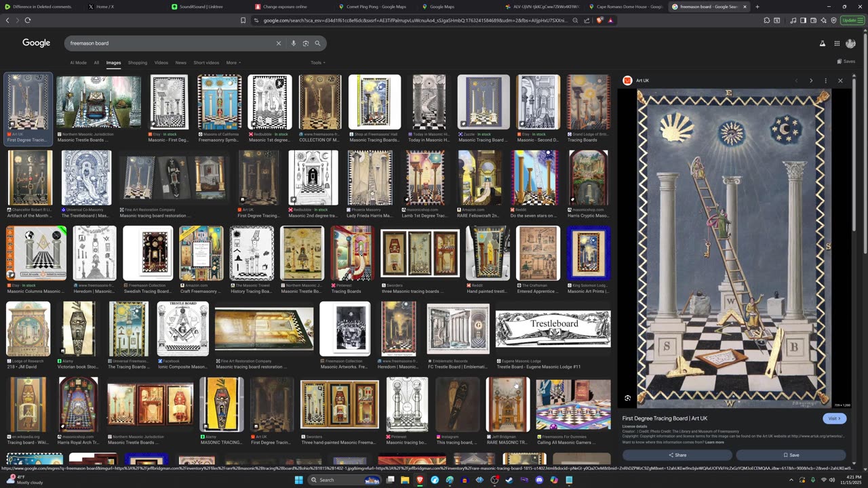Image resolution: width=868 pixels, height=488 pixels.
Task: Open Discord from the taskbar
Action: [x=539, y=480]
